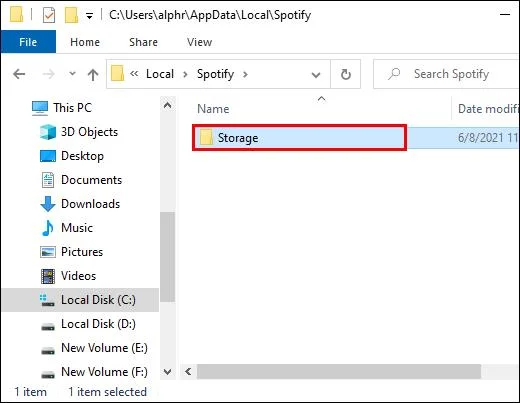Expand the address bar history dropdown
The height and width of the screenshot is (403, 520).
point(316,75)
